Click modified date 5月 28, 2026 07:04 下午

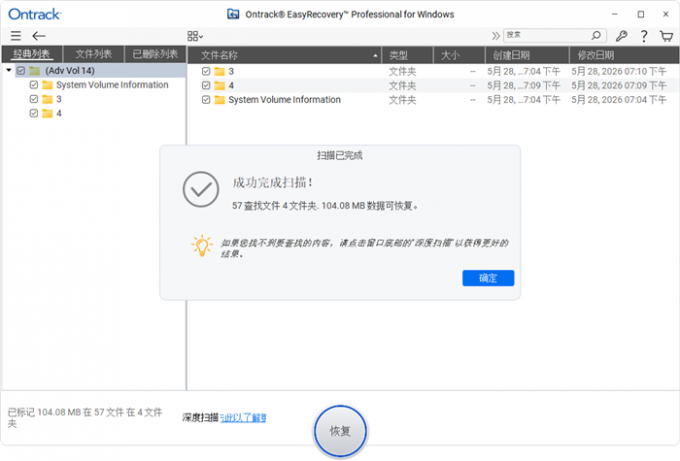coord(619,100)
